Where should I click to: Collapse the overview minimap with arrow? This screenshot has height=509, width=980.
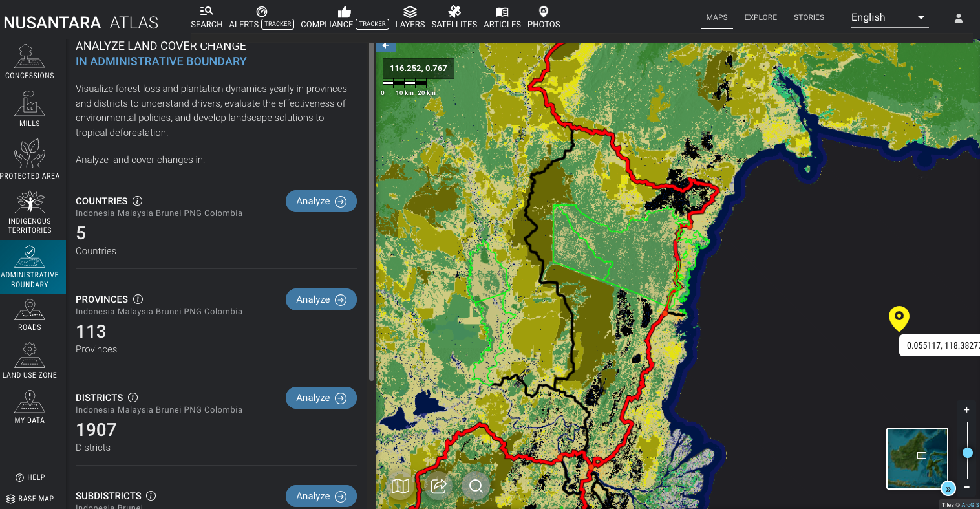click(x=948, y=489)
